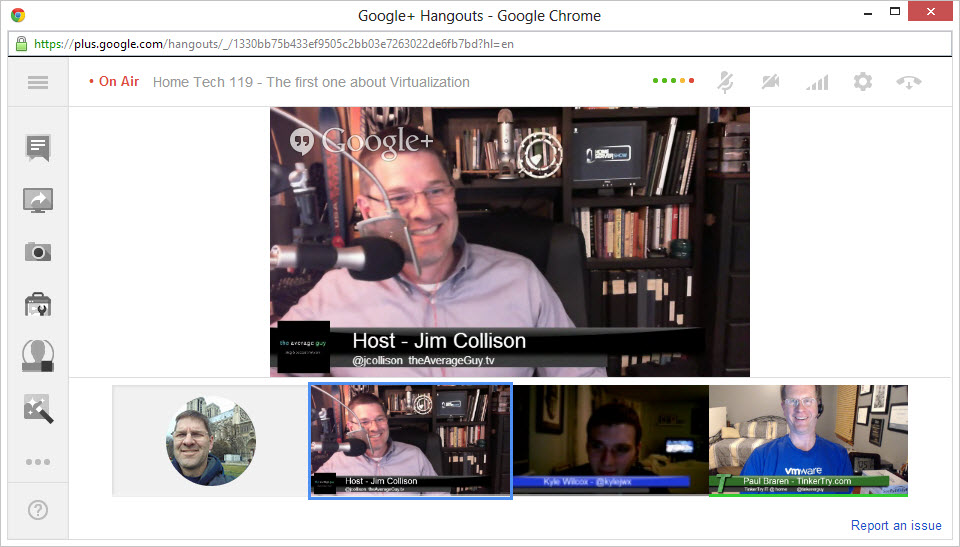Click the connection status colored dots

(x=673, y=80)
